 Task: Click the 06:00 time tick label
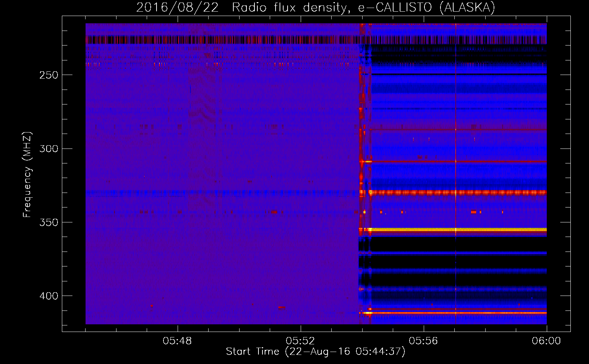coord(546,341)
